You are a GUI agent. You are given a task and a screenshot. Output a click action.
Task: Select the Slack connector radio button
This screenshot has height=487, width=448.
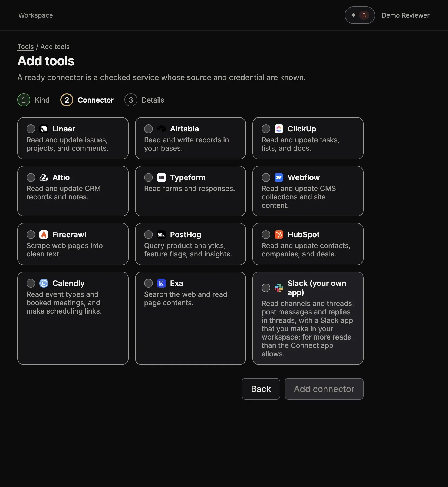click(x=266, y=288)
